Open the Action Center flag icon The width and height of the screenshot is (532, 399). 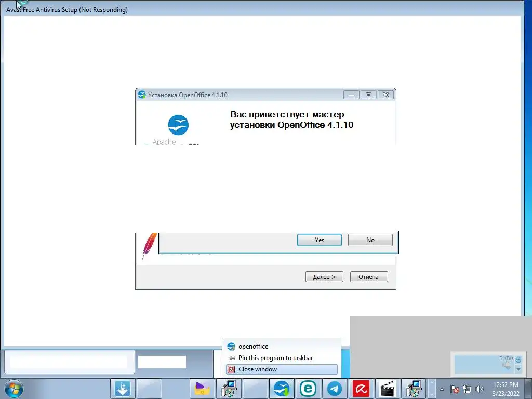455,389
